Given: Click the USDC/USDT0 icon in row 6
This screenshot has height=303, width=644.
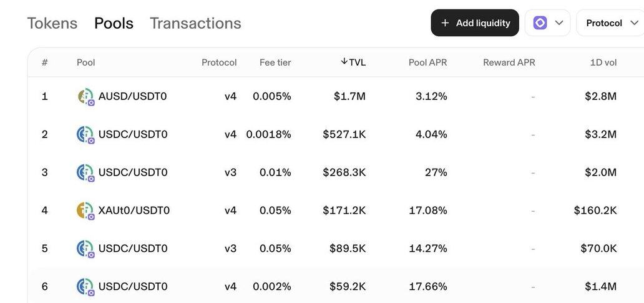Looking at the screenshot, I should (85, 287).
